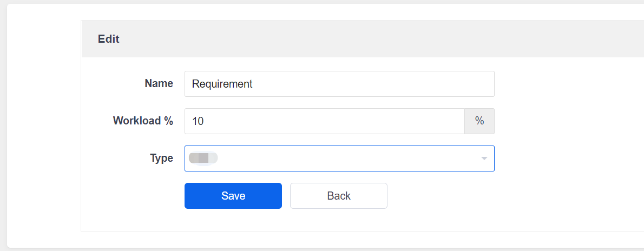644x251 pixels.
Task: Click the Name field label
Action: pos(159,84)
